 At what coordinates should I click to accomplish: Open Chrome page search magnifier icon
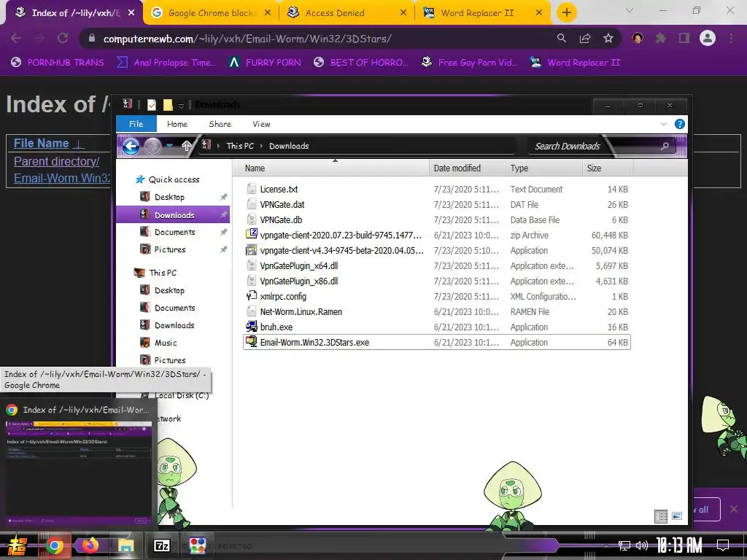[561, 39]
